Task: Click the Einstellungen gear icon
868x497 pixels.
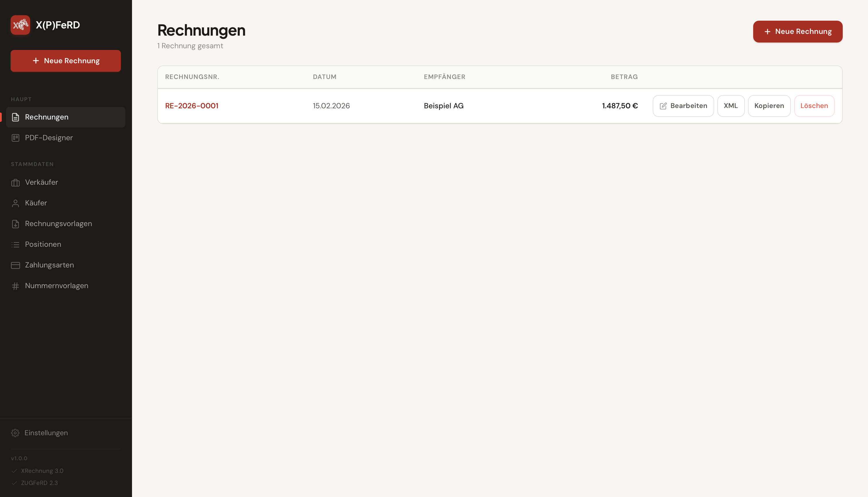Action: (x=15, y=433)
